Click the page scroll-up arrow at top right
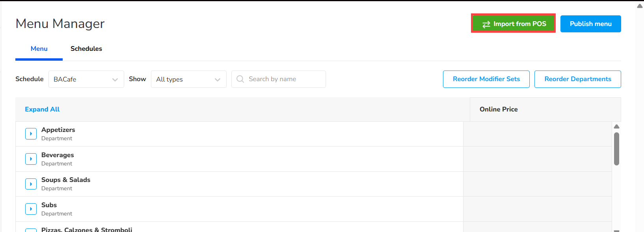 click(x=640, y=6)
